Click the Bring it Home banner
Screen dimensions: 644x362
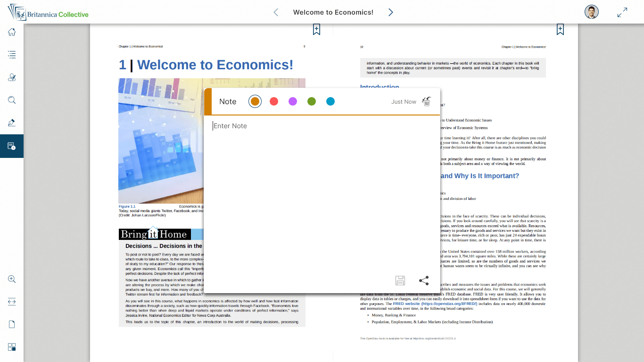[x=155, y=234]
